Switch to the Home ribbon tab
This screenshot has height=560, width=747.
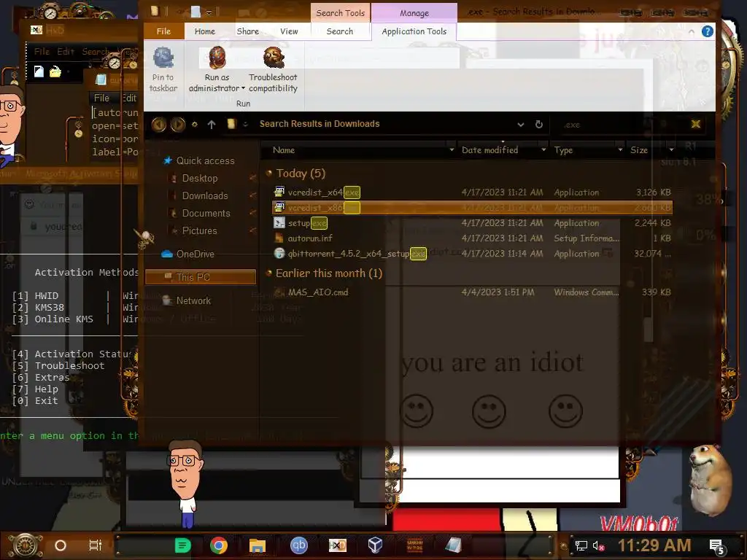[x=205, y=31]
